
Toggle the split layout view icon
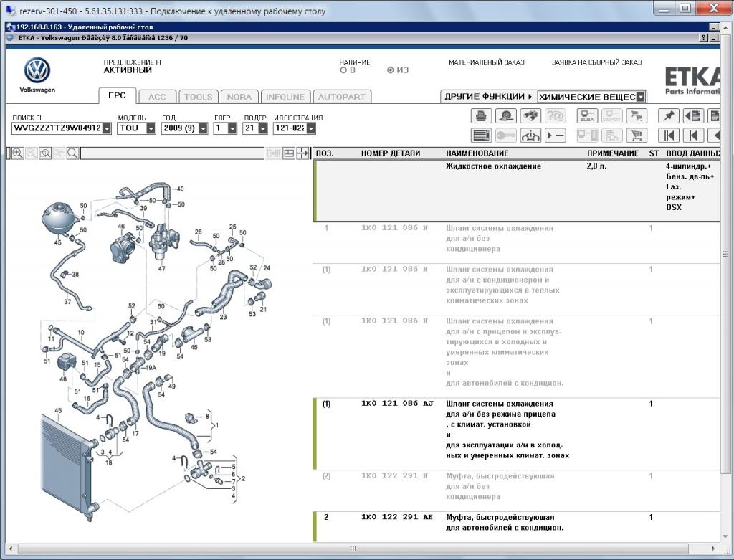click(289, 153)
